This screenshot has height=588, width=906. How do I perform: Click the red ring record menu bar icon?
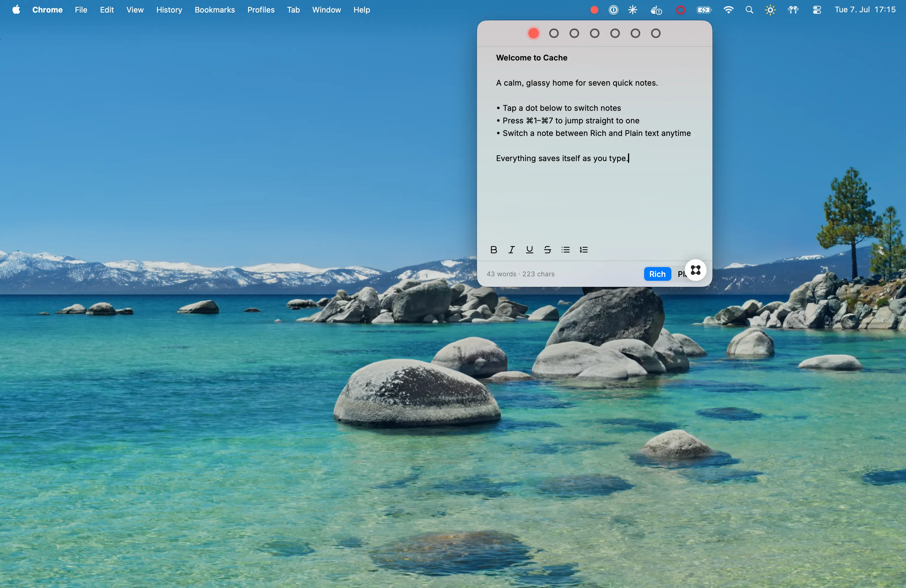coord(680,10)
